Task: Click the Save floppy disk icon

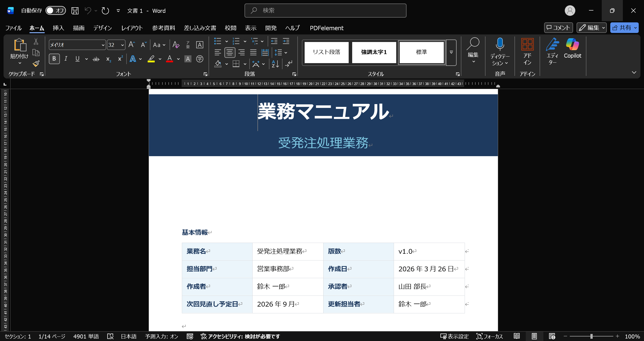Action: (75, 11)
